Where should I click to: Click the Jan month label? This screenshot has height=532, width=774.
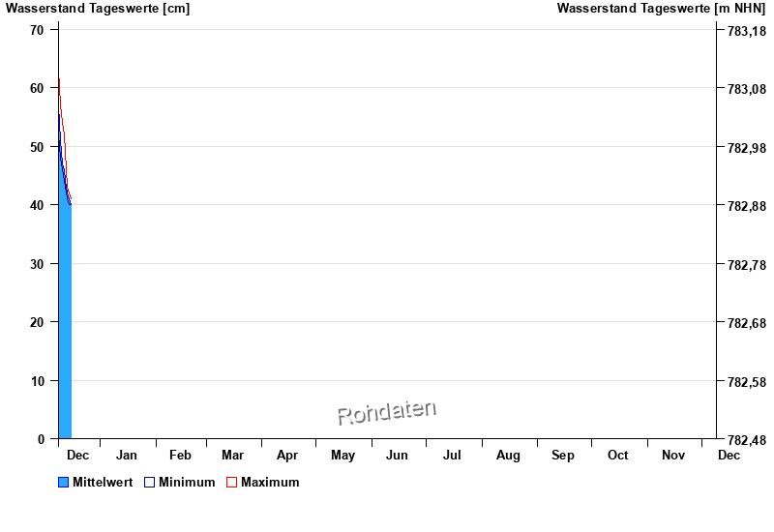(127, 456)
